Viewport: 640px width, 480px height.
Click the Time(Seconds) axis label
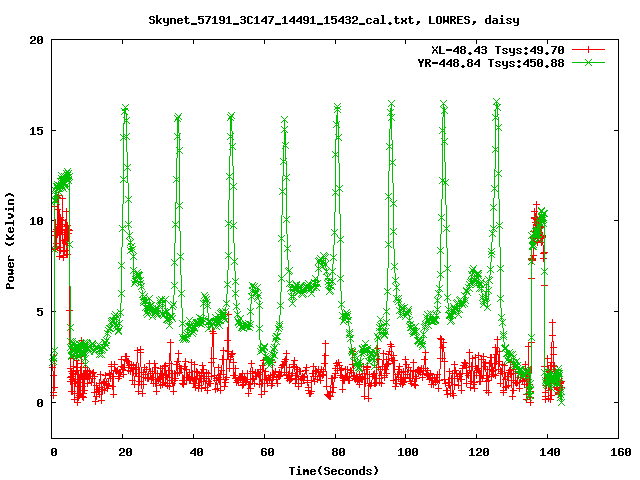pos(334,471)
